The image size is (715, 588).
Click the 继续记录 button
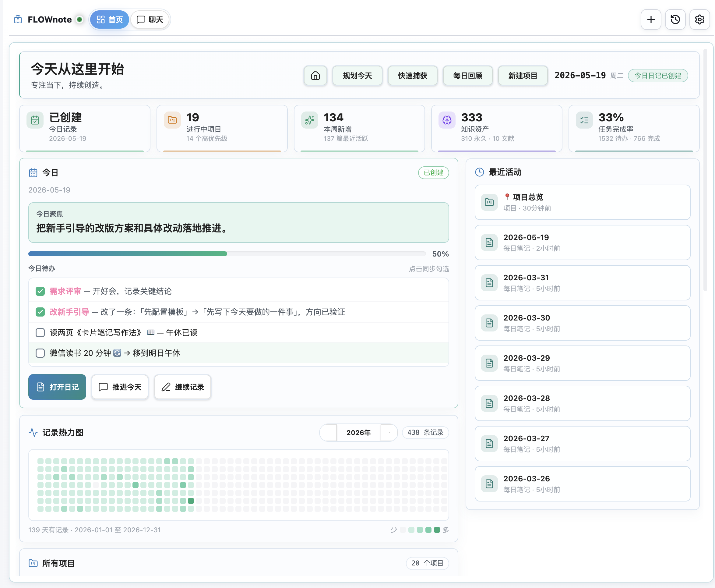pyautogui.click(x=182, y=387)
